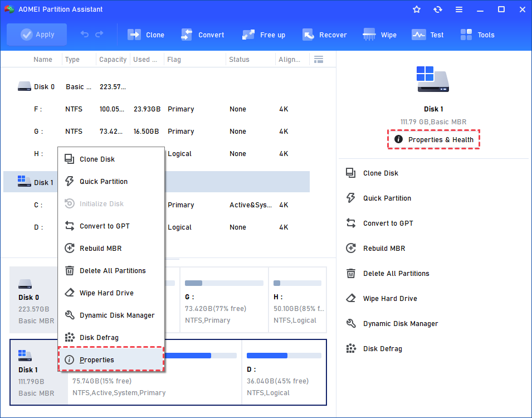532x418 pixels.
Task: Select Rebuild MBR in context menu
Action: [x=111, y=248]
